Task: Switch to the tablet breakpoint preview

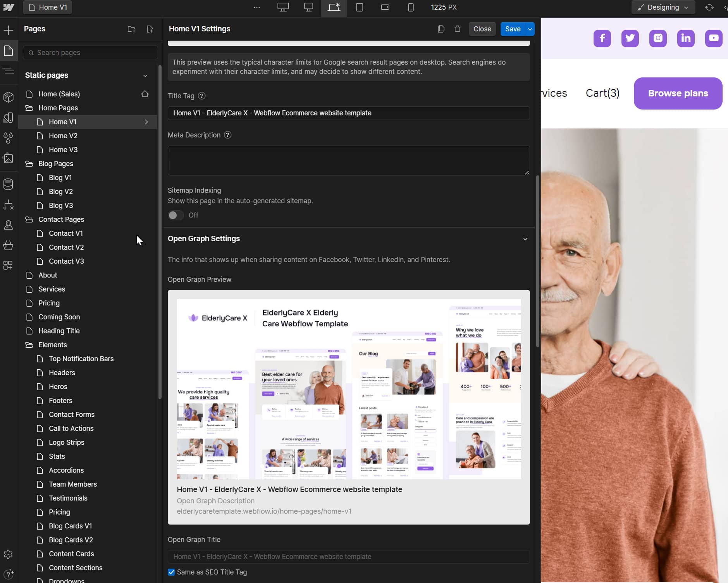Action: (359, 7)
